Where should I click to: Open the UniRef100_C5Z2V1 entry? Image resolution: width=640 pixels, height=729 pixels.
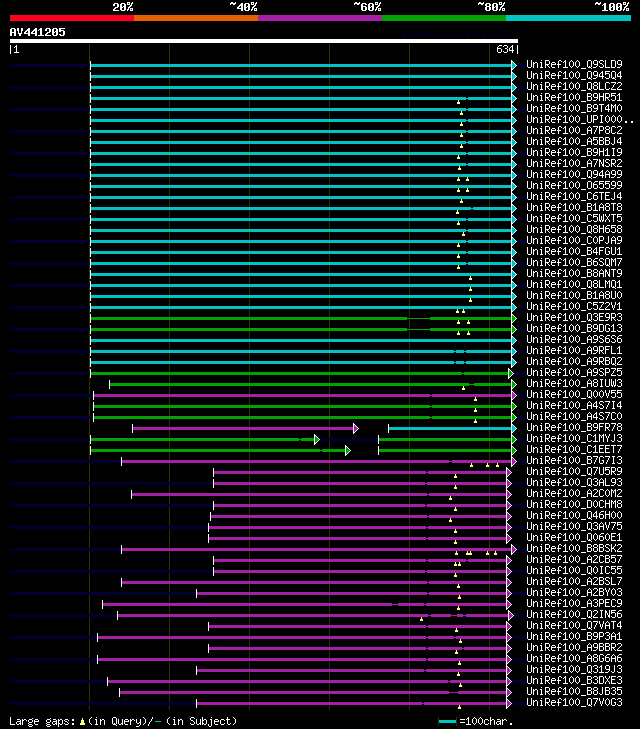pyautogui.click(x=574, y=306)
